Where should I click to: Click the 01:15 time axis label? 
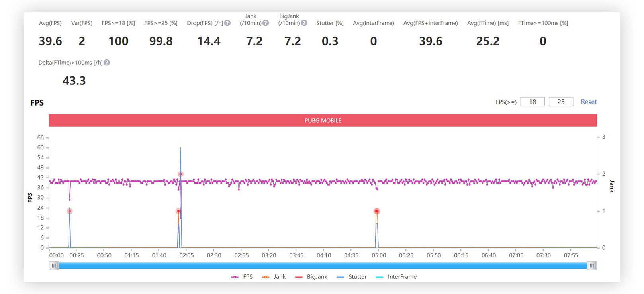tap(131, 255)
